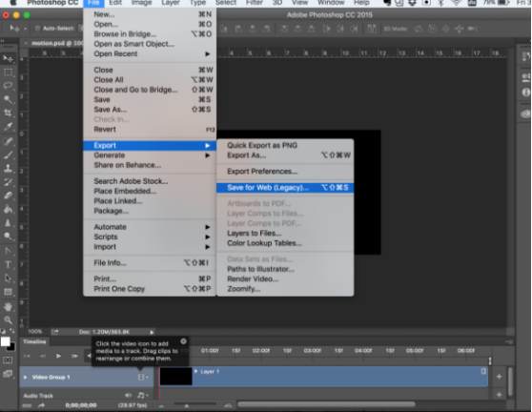Choose Save As in File menu
532x412 pixels.
click(150, 110)
